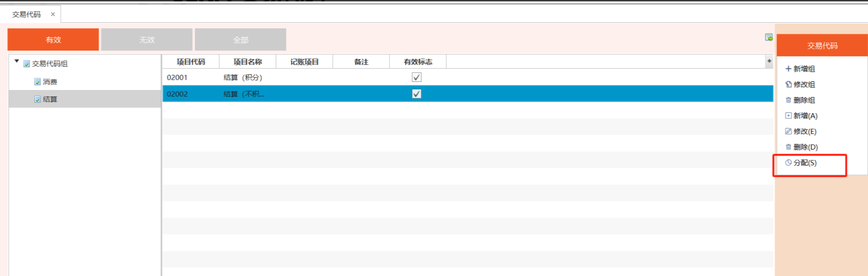The height and width of the screenshot is (276, 868).
Task: Click the 修改(E) pencil icon
Action: click(788, 131)
